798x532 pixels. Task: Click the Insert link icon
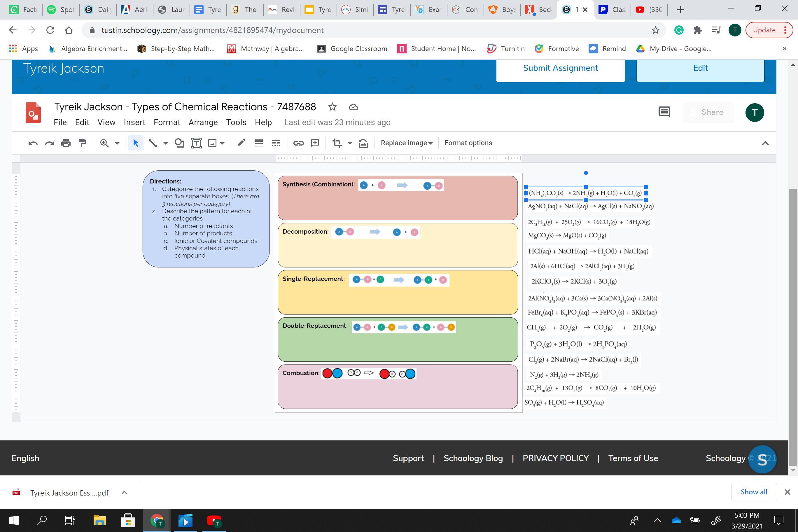(298, 143)
